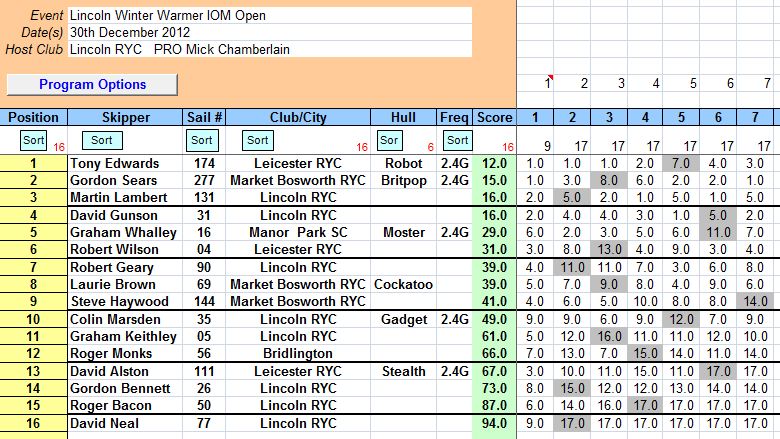Select Position 8 row cell
Image resolution: width=780 pixels, height=439 pixels.
point(33,285)
